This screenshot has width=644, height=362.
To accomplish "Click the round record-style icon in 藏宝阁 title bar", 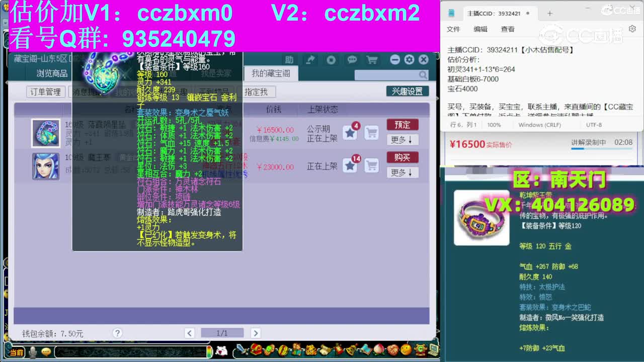I will (x=331, y=60).
